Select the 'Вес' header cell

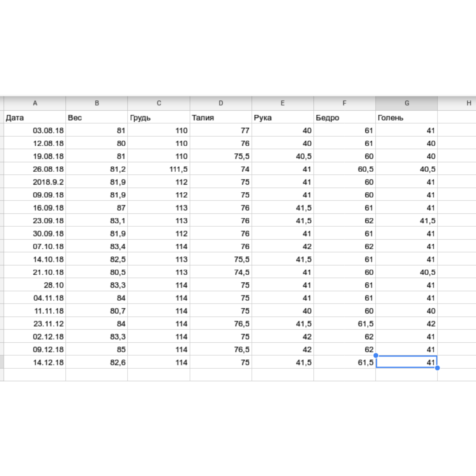tap(97, 118)
